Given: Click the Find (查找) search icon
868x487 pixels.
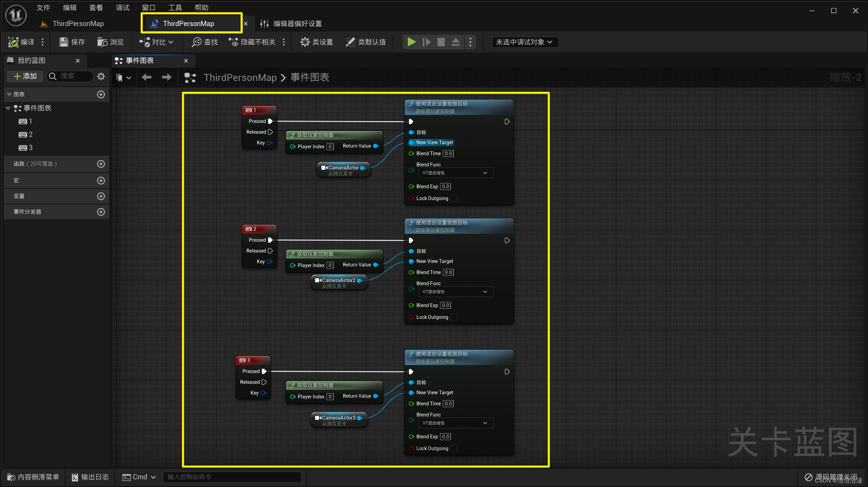Looking at the screenshot, I should tap(197, 42).
